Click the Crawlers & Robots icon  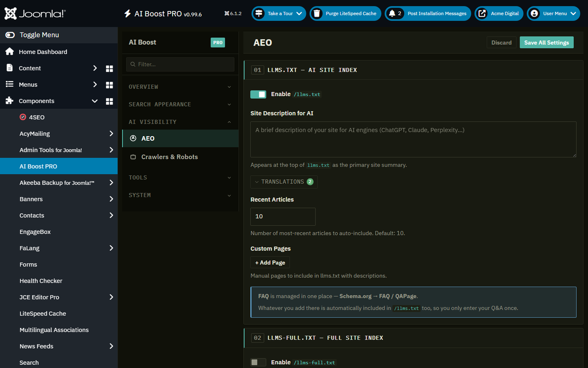133,157
